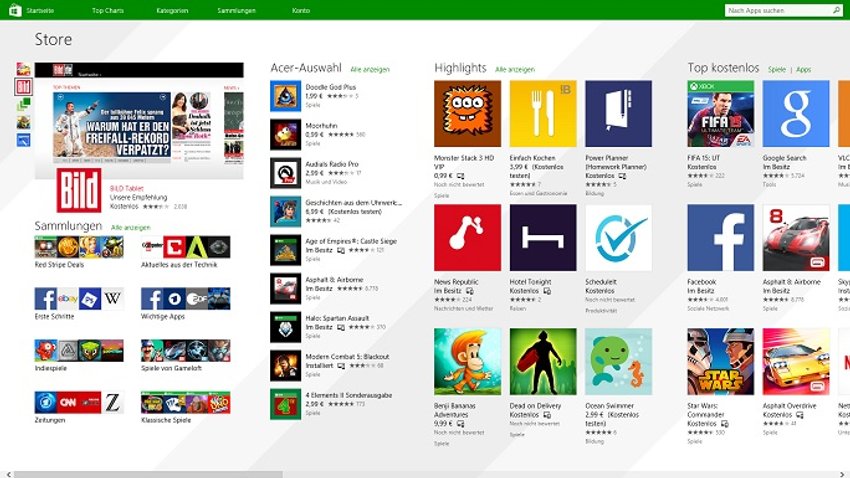Open Halo: Spartan Assault icon
The width and height of the screenshot is (850, 478).
(286, 327)
